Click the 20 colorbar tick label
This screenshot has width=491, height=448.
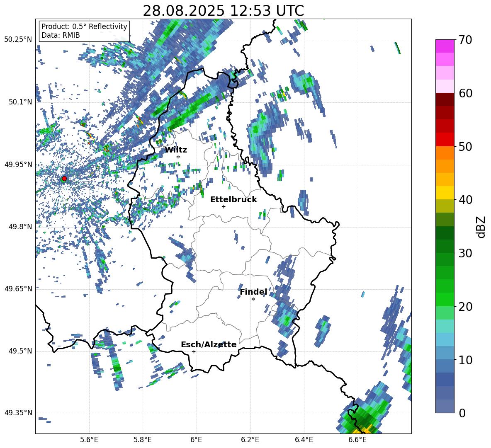pyautogui.click(x=465, y=307)
